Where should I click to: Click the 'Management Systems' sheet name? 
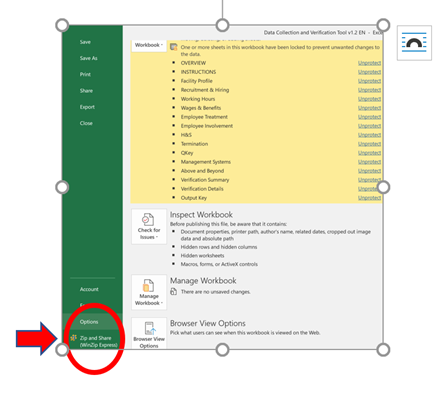click(x=206, y=162)
